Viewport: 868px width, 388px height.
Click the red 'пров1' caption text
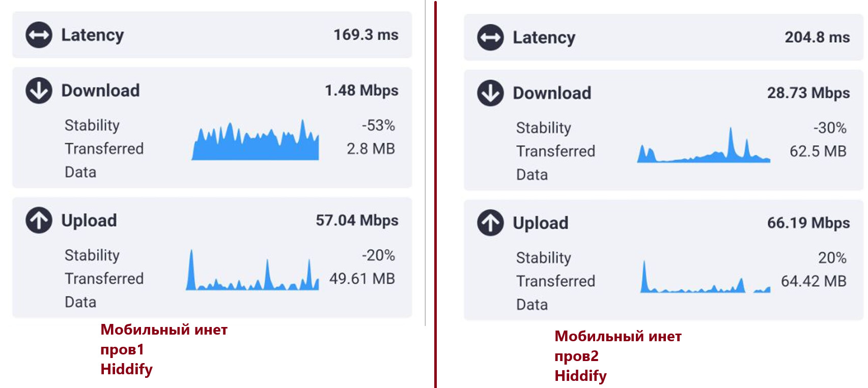(122, 350)
